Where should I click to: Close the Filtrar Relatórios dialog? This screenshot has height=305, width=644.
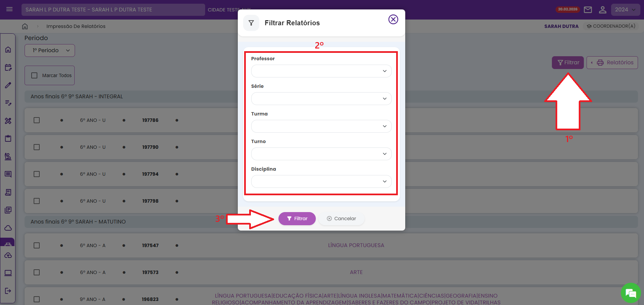(x=393, y=20)
